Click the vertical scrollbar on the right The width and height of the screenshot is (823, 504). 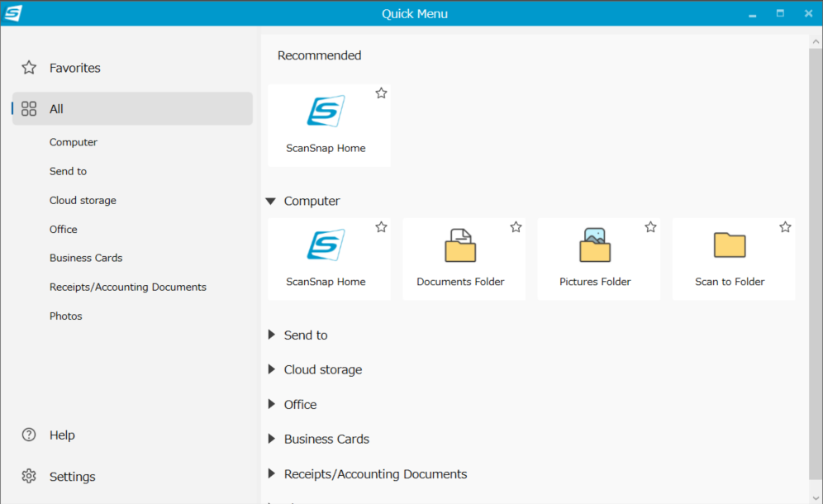[x=816, y=248]
